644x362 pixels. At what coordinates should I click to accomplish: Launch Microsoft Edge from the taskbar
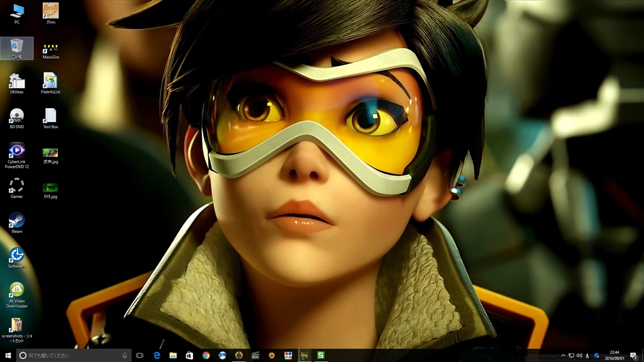[157, 356]
